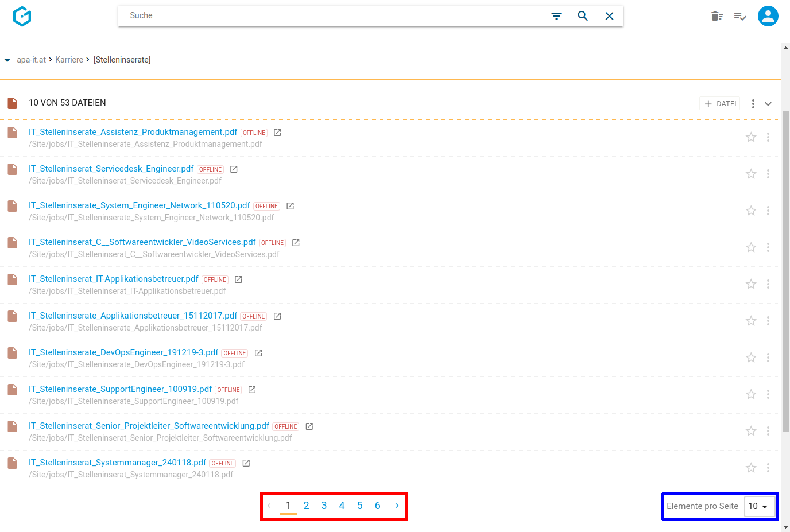
Task: Star the Servicedesk_Engineer.pdf file
Action: [x=751, y=174]
